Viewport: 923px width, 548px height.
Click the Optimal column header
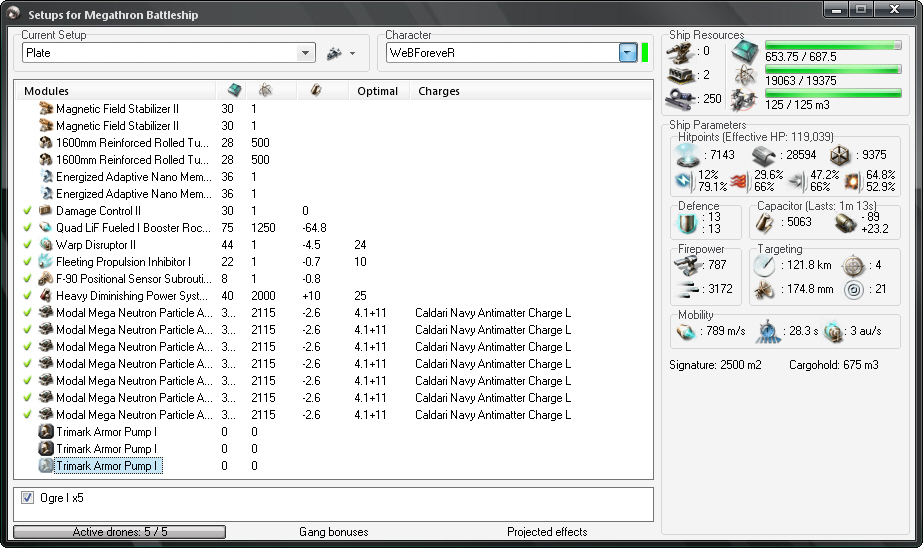tap(378, 91)
